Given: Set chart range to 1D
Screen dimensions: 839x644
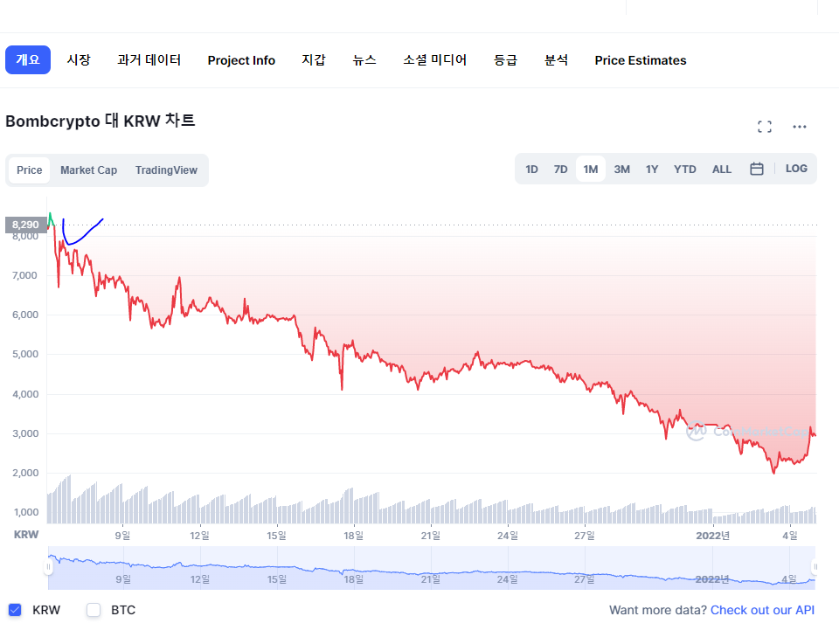Looking at the screenshot, I should pos(532,169).
